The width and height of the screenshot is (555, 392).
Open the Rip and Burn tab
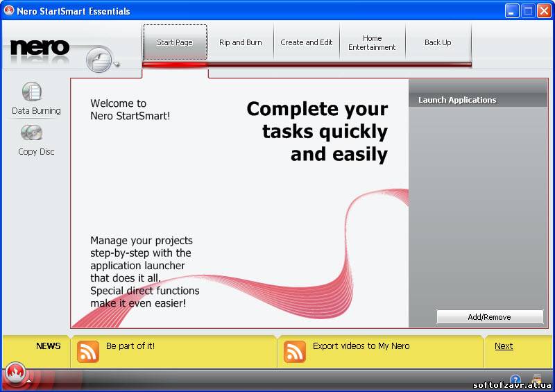(240, 42)
